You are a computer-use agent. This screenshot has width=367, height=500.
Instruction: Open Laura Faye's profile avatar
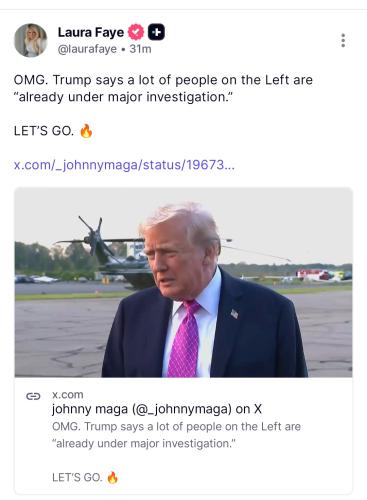(x=31, y=40)
